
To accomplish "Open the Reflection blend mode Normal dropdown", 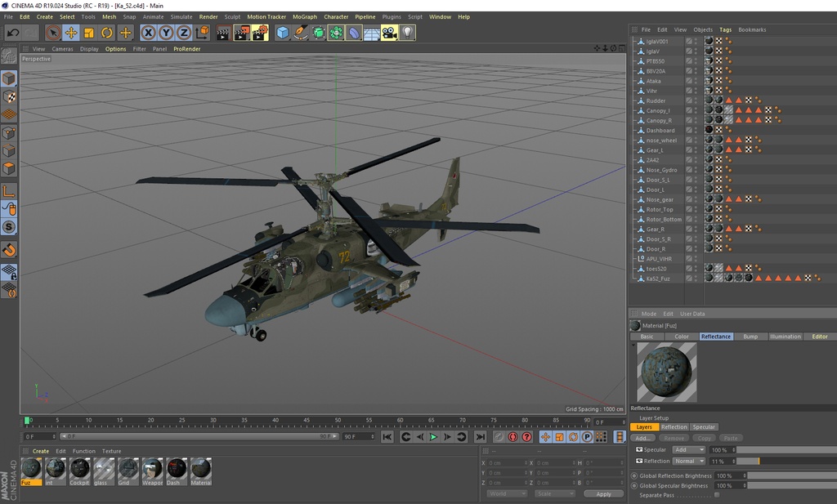I will 688,461.
